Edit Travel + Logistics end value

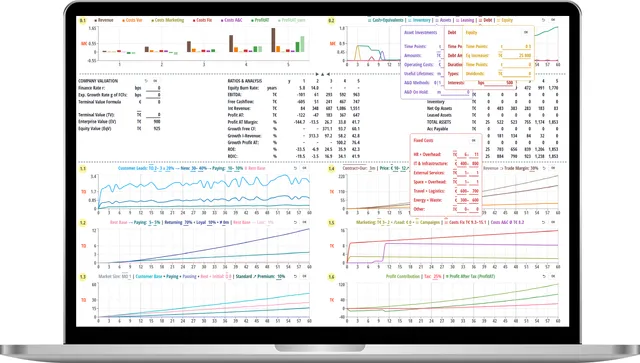pyautogui.click(x=475, y=191)
